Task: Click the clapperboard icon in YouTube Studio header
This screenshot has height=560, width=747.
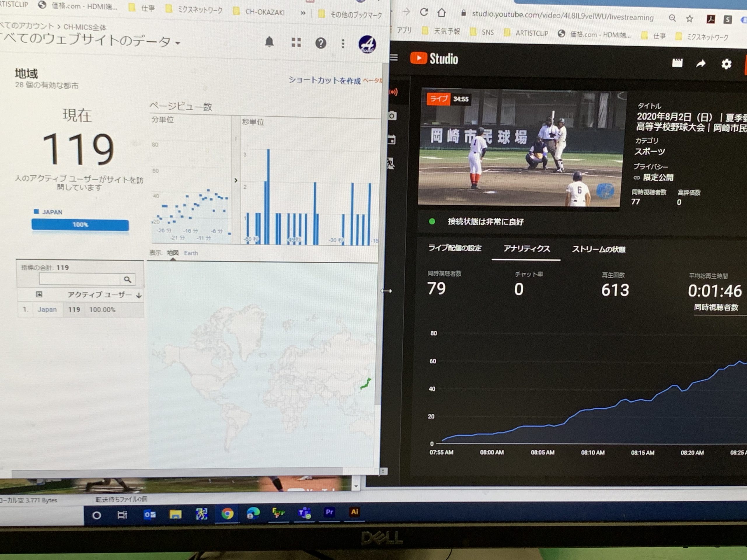Action: (x=677, y=63)
